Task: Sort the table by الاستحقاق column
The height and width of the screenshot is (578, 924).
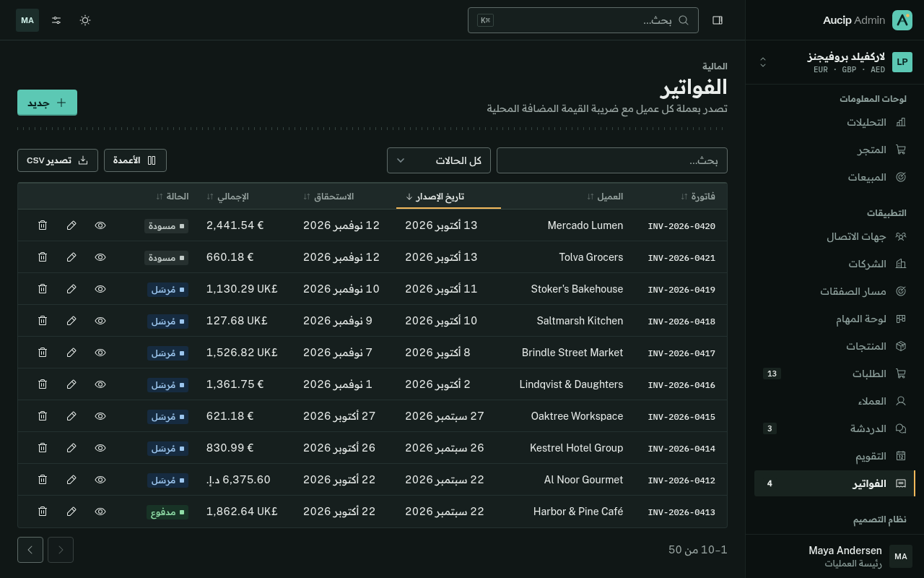Action: [328, 197]
